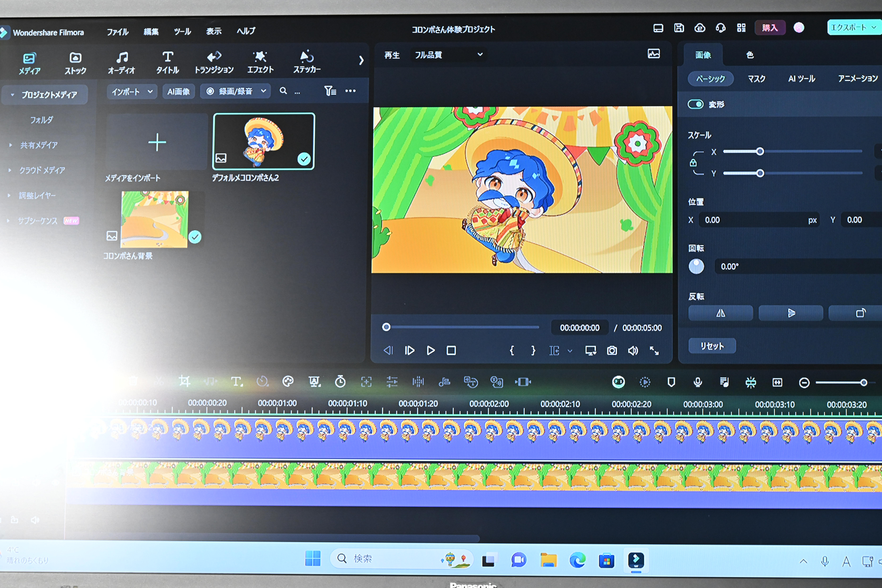Click the snapshot camera icon
Image resolution: width=882 pixels, height=588 pixels.
[x=612, y=351]
